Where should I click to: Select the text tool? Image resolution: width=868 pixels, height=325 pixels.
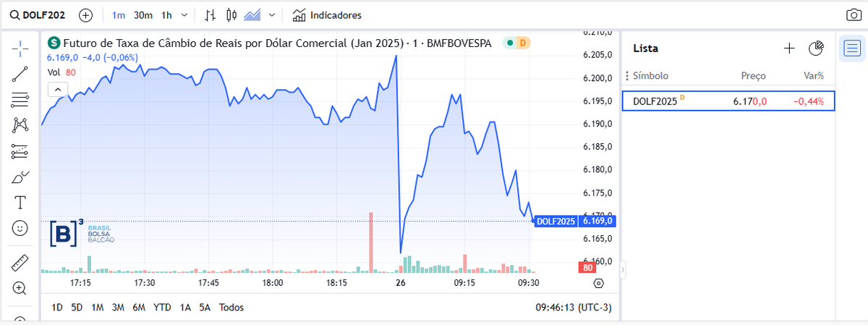[20, 203]
